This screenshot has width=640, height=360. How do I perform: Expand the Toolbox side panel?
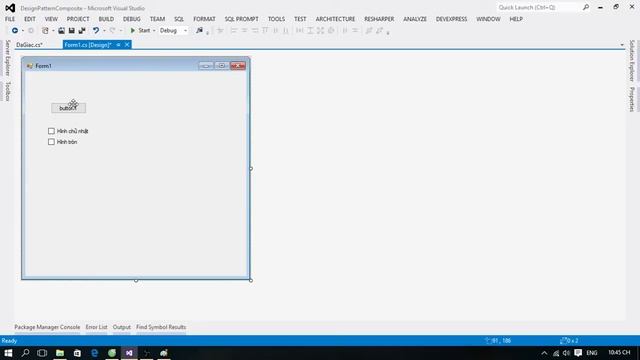pyautogui.click(x=7, y=91)
